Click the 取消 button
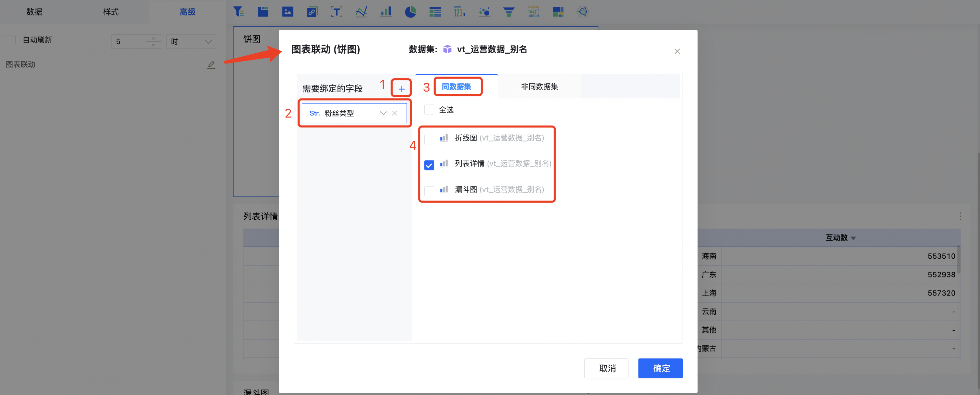 [606, 368]
